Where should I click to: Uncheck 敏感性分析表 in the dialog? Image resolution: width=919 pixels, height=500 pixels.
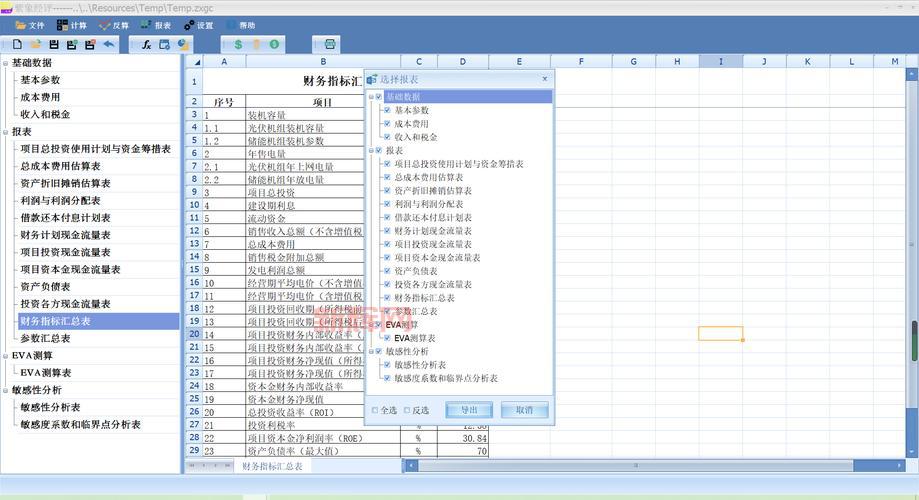coord(387,365)
